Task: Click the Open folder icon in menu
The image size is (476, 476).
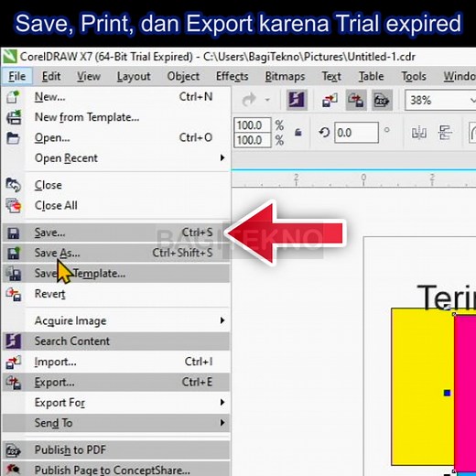Action: 13,138
